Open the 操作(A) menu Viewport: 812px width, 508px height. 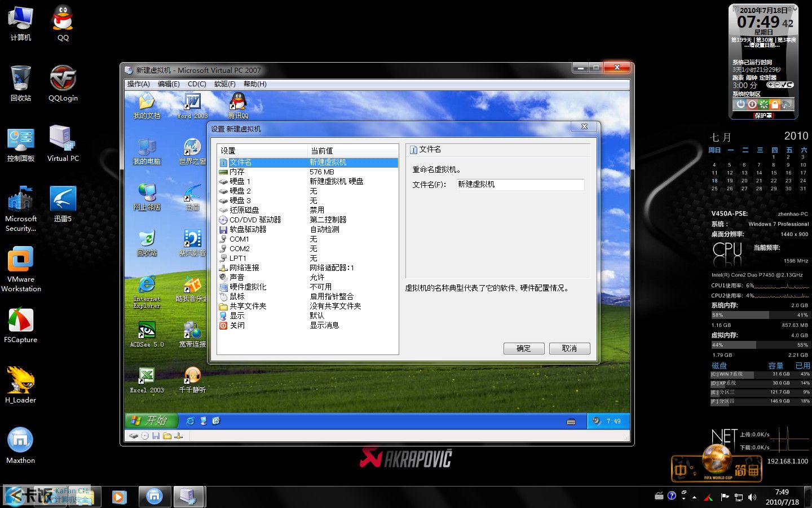click(x=138, y=84)
